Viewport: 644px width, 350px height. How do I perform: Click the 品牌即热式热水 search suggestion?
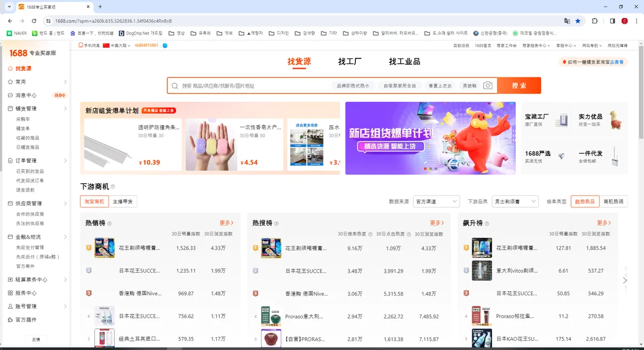[353, 86]
